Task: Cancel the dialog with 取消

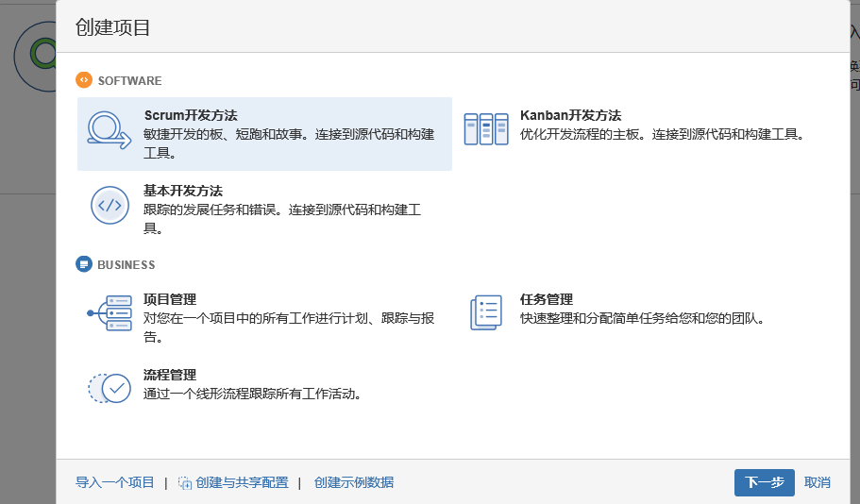Action: (x=818, y=482)
